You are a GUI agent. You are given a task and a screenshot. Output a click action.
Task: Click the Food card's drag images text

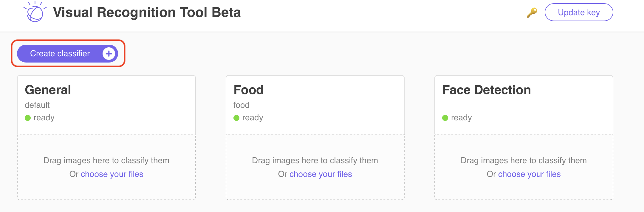pyautogui.click(x=315, y=160)
